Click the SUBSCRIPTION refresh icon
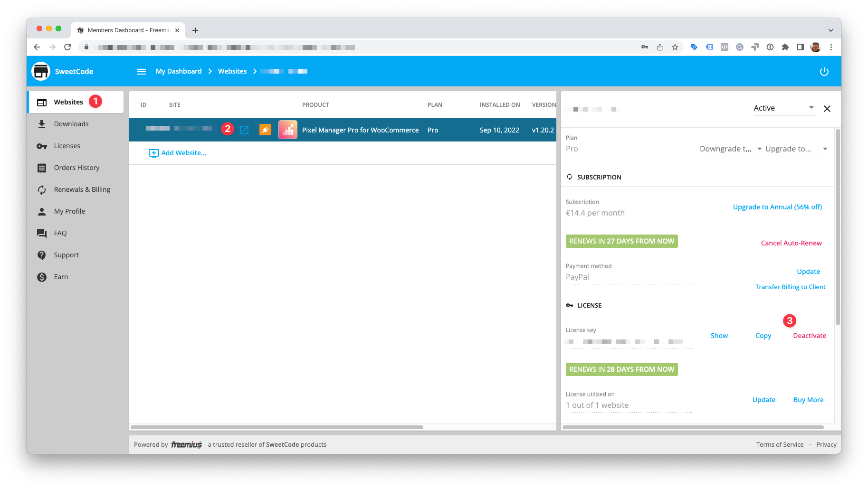Screen dimensions: 868x489 point(570,177)
